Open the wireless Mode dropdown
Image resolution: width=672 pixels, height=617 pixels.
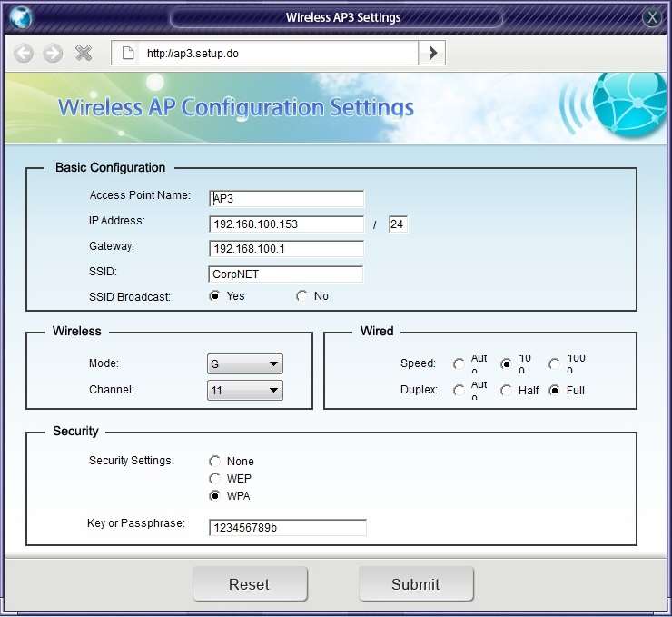pyautogui.click(x=244, y=364)
